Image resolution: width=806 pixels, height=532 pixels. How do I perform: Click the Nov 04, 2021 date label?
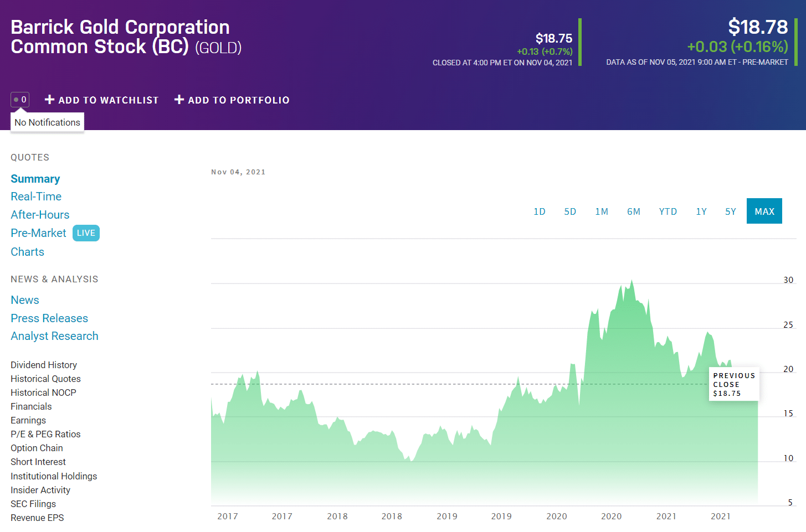[238, 172]
